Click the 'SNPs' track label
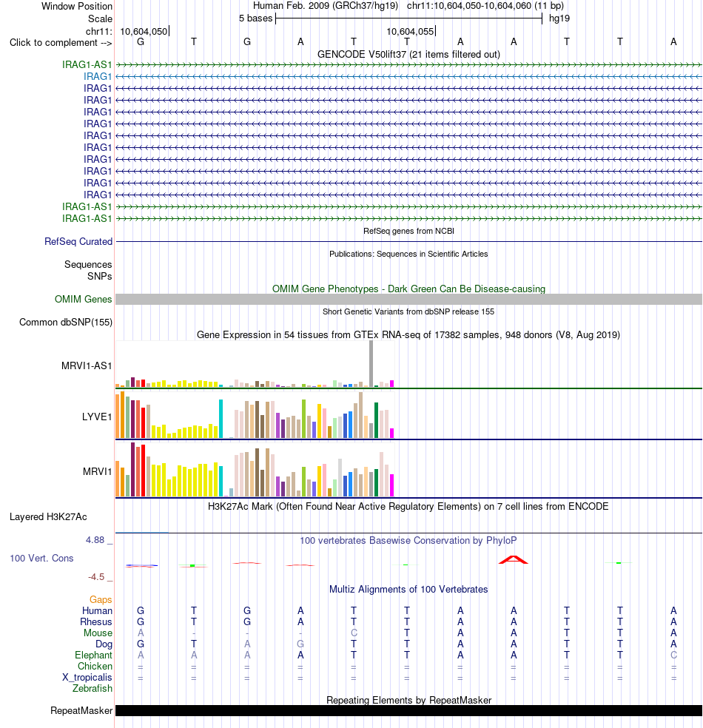This screenshot has width=703, height=728. coord(100,276)
